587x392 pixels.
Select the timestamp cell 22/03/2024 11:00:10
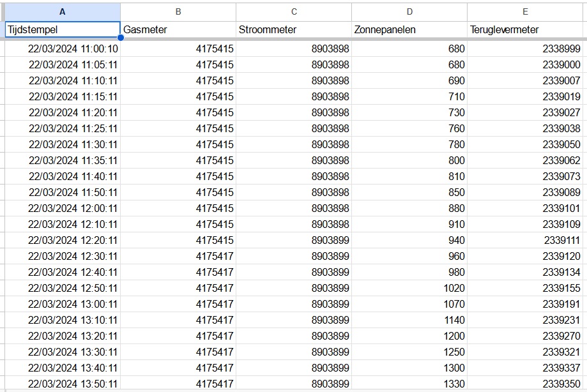click(73, 49)
